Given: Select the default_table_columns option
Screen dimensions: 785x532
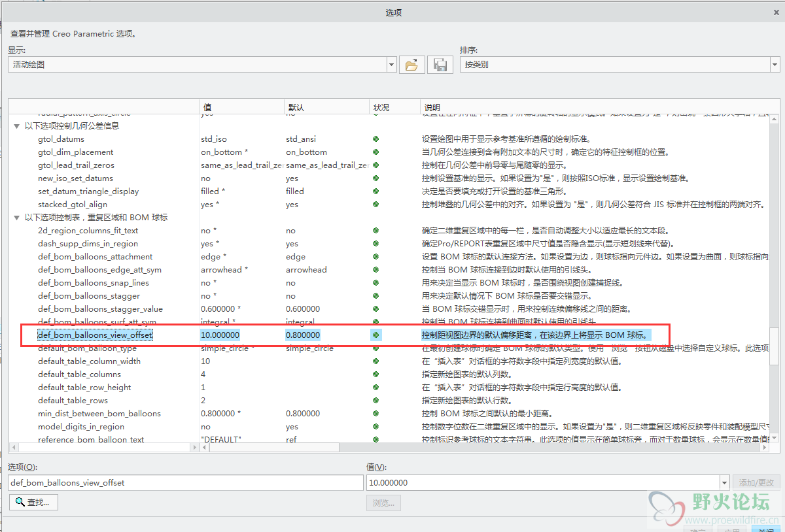Looking at the screenshot, I should pyautogui.click(x=79, y=374).
